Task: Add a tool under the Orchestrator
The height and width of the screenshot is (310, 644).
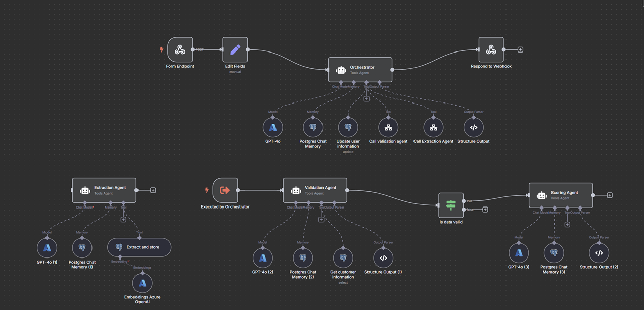Action: coord(366,99)
